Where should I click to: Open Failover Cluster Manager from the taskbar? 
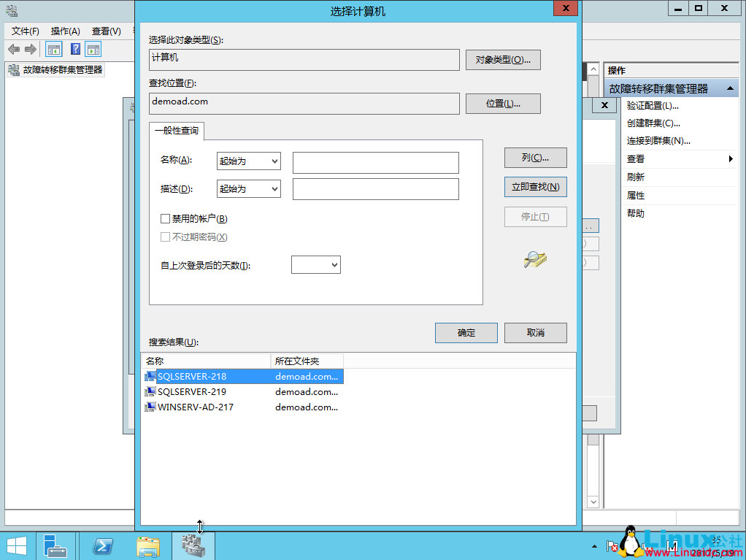pyautogui.click(x=193, y=545)
